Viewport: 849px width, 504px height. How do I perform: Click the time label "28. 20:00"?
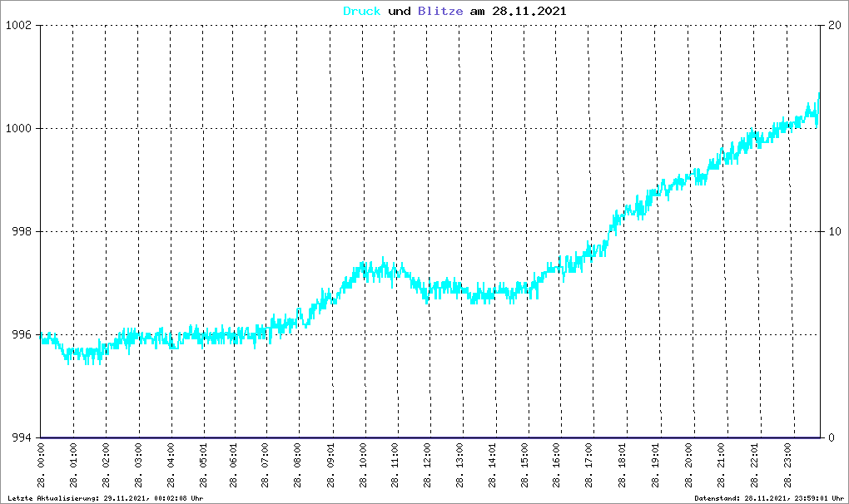pos(688,465)
